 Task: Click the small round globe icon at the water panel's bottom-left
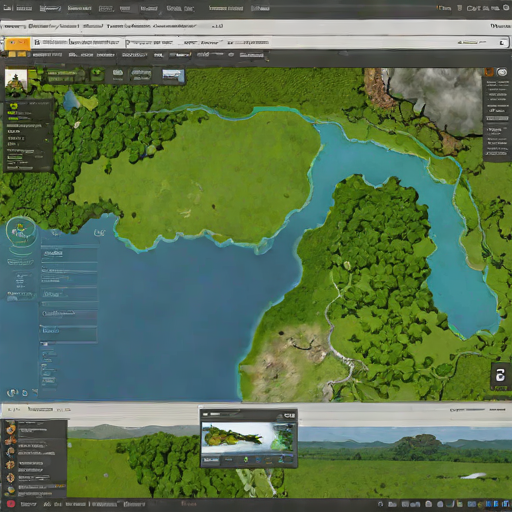point(12,393)
